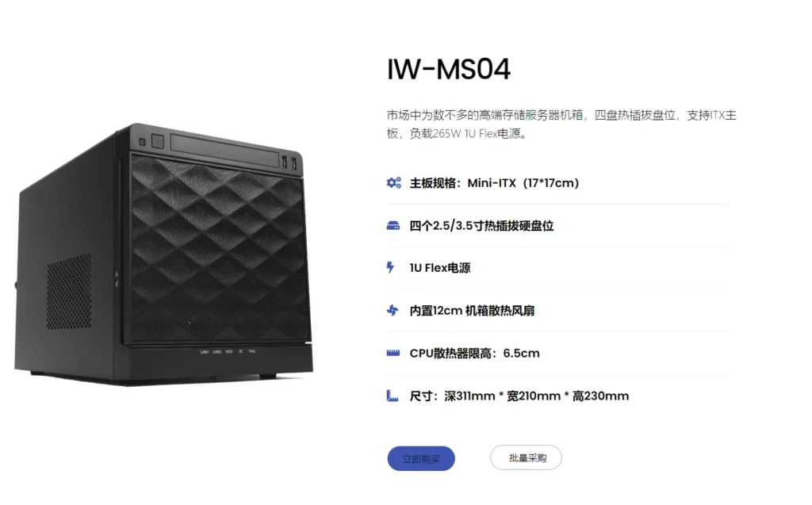The width and height of the screenshot is (812, 505).
Task: Click the 主板规格: Mini-ITX spec line
Action: click(x=494, y=183)
